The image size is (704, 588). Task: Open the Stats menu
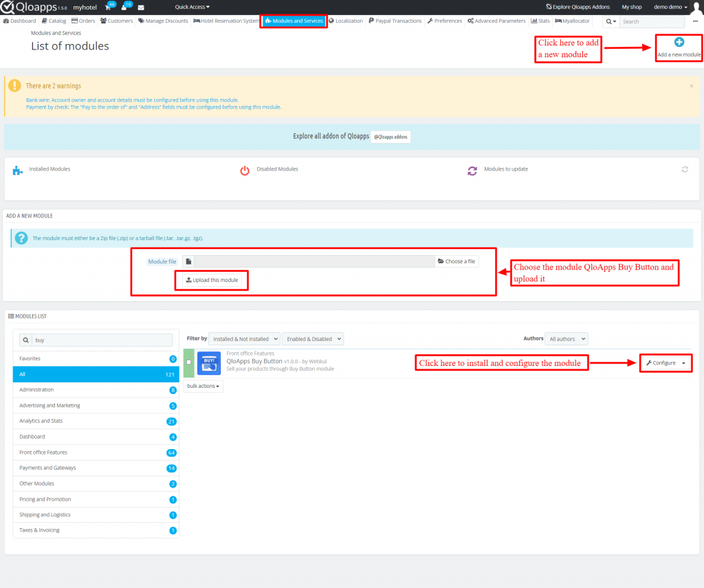tap(540, 21)
